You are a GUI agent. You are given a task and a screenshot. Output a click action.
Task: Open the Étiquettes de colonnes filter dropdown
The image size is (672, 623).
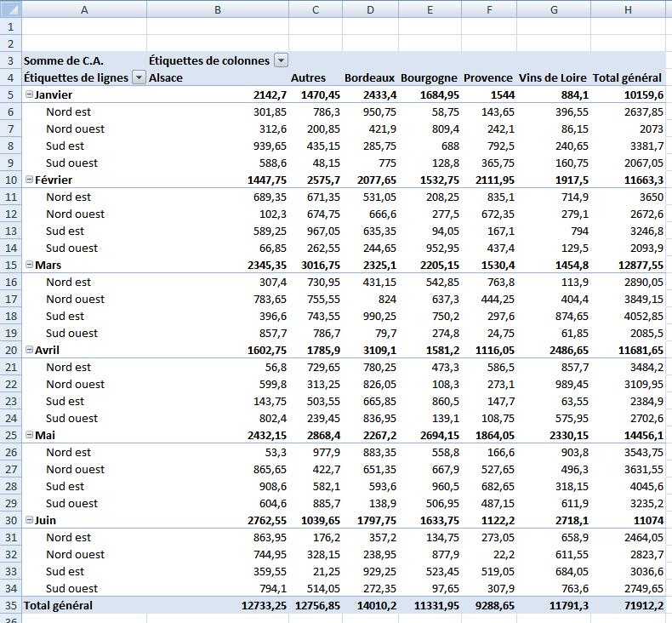tap(281, 60)
